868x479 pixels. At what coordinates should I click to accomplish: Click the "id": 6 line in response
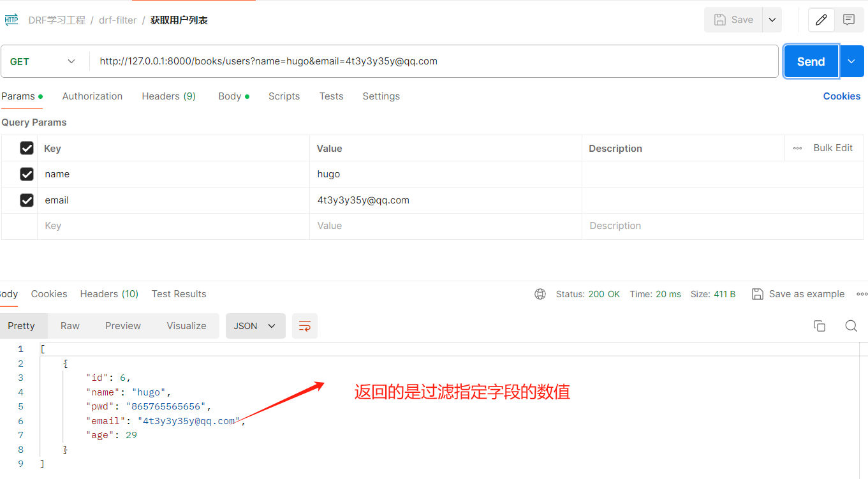[108, 378]
